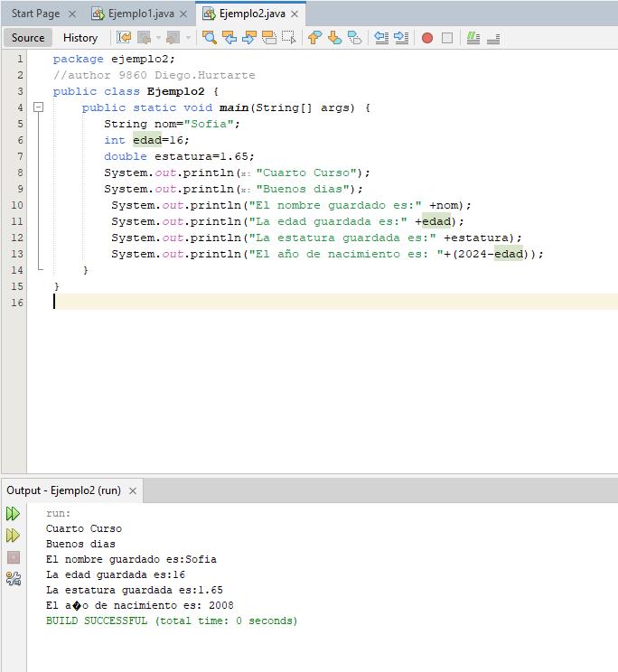Screen dimensions: 618x672
Task: Open the Start Page tab
Action: pos(35,14)
